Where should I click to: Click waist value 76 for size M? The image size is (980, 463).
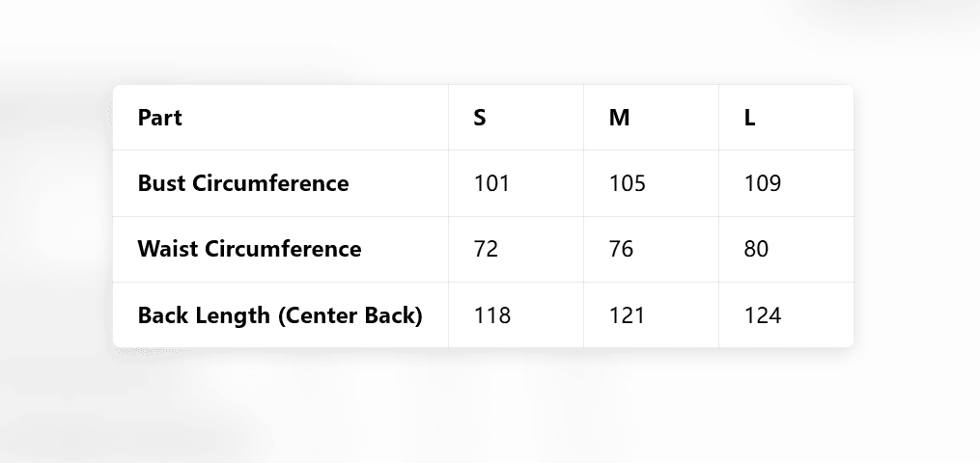click(x=621, y=249)
